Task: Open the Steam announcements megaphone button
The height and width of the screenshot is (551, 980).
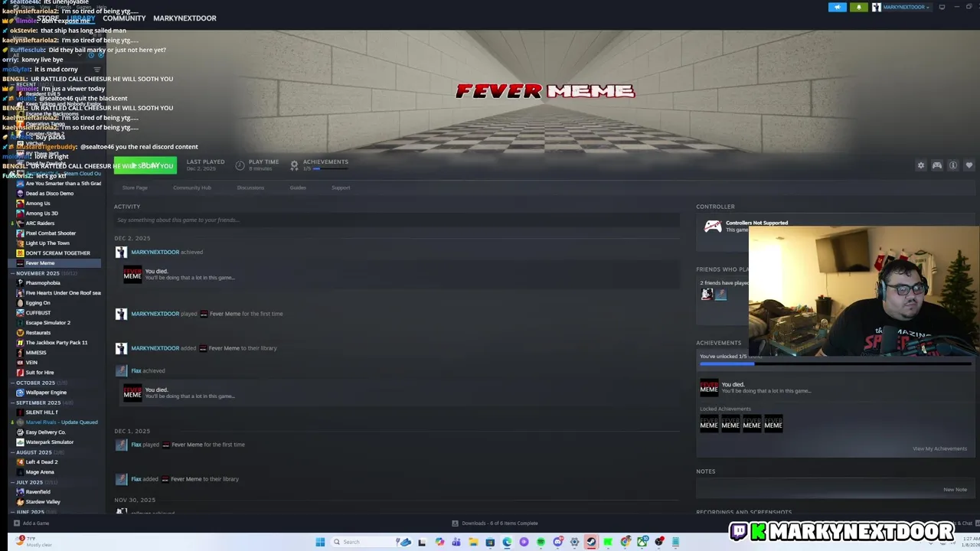Action: click(837, 7)
